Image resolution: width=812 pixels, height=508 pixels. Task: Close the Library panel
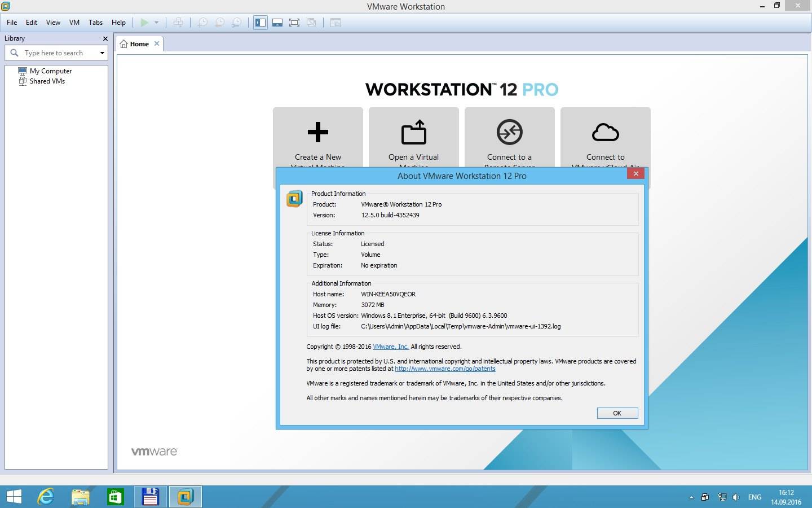pyautogui.click(x=105, y=38)
